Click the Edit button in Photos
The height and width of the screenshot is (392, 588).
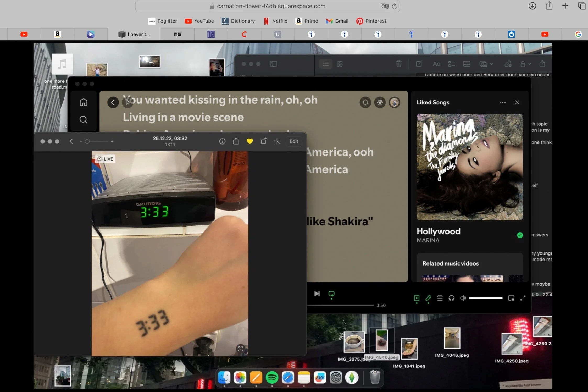pos(294,141)
